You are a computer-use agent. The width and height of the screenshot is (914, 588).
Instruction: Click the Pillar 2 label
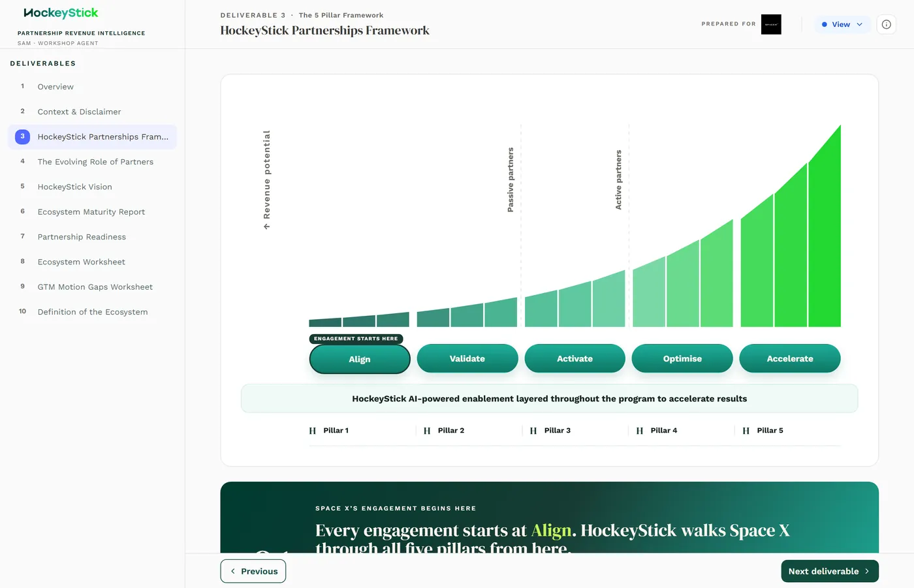(451, 431)
